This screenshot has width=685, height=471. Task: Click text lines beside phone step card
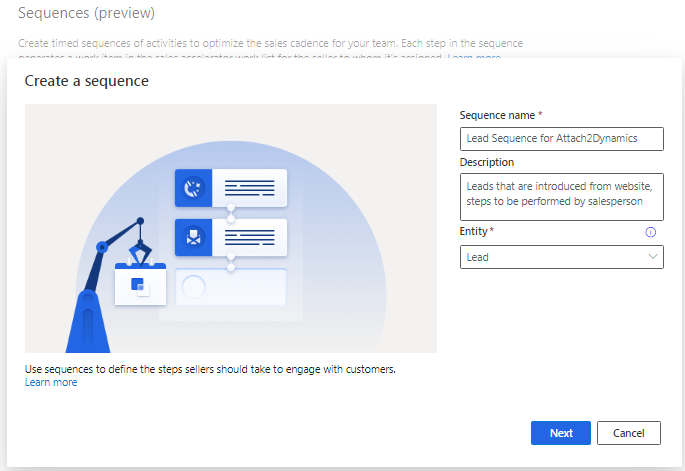pos(249,188)
